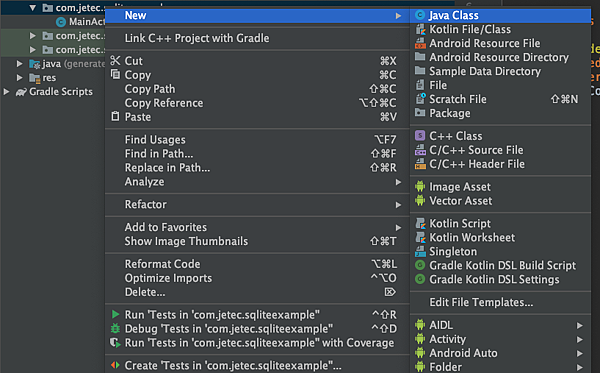Screen dimensions: 600x373
Task: Open the Activity submenu arrow
Action: pyautogui.click(x=580, y=339)
